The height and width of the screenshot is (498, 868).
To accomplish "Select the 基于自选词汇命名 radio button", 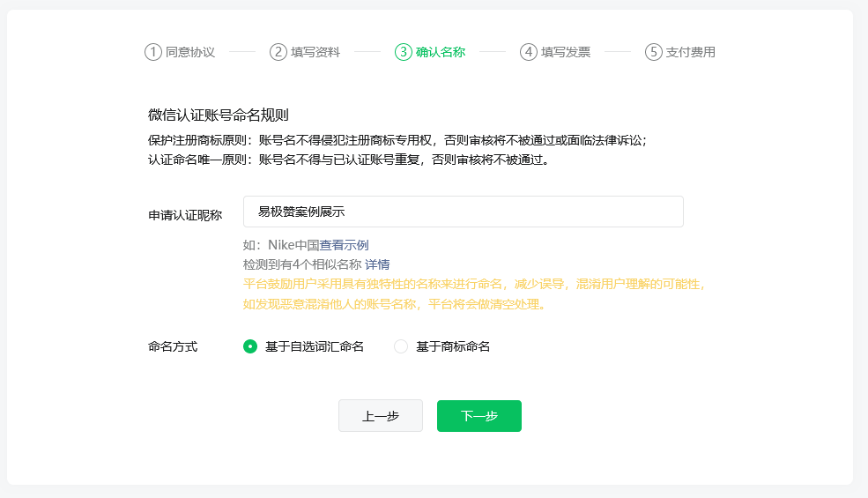I will point(250,346).
